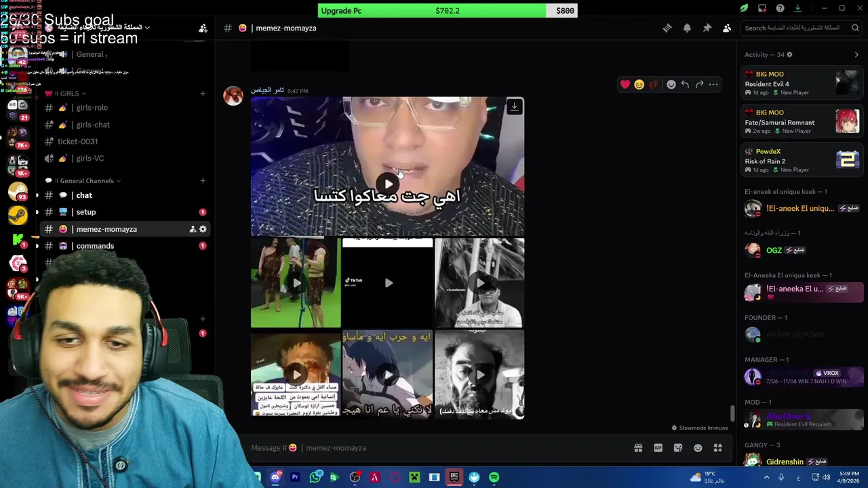
Task: Open the ticket-0031 channel
Action: [x=125, y=142]
